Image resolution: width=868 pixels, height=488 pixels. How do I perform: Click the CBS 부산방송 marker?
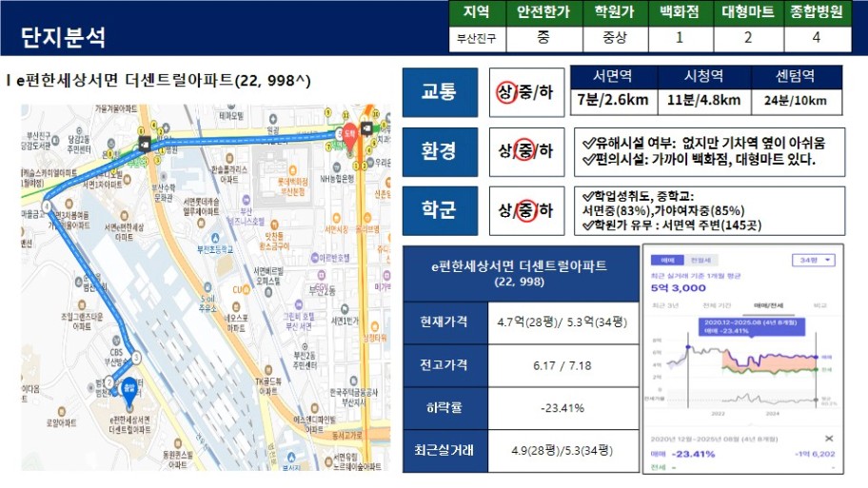[x=116, y=341]
